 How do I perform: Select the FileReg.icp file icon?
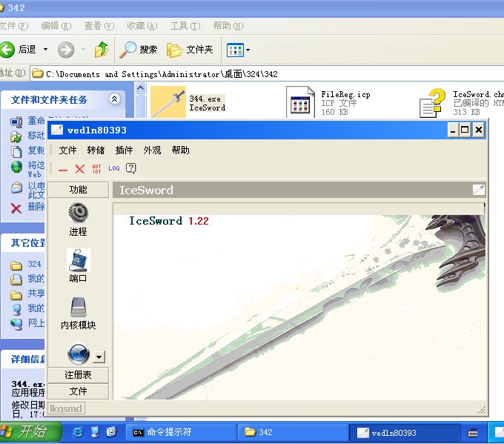click(300, 102)
